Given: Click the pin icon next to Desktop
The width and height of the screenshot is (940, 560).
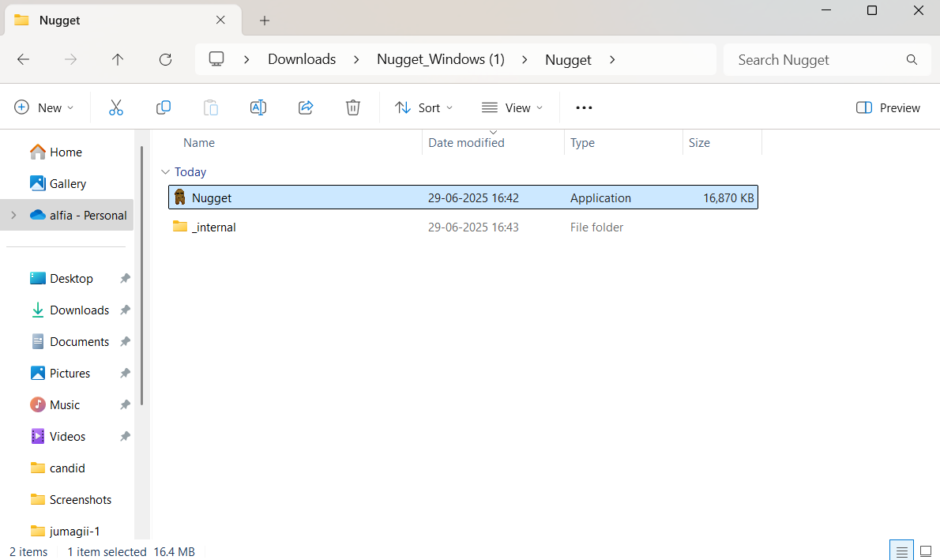Looking at the screenshot, I should (125, 278).
